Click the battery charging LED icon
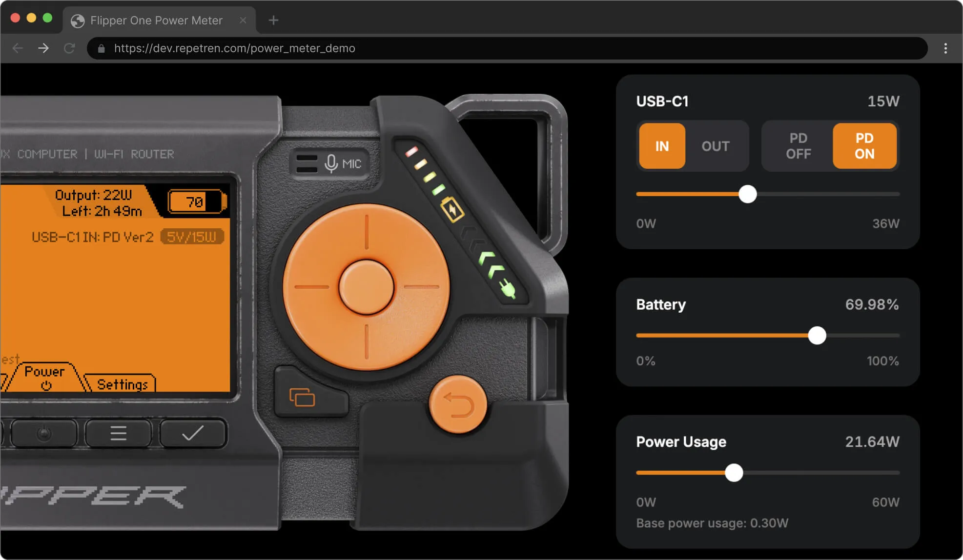Viewport: 963px width, 560px height. tap(452, 210)
